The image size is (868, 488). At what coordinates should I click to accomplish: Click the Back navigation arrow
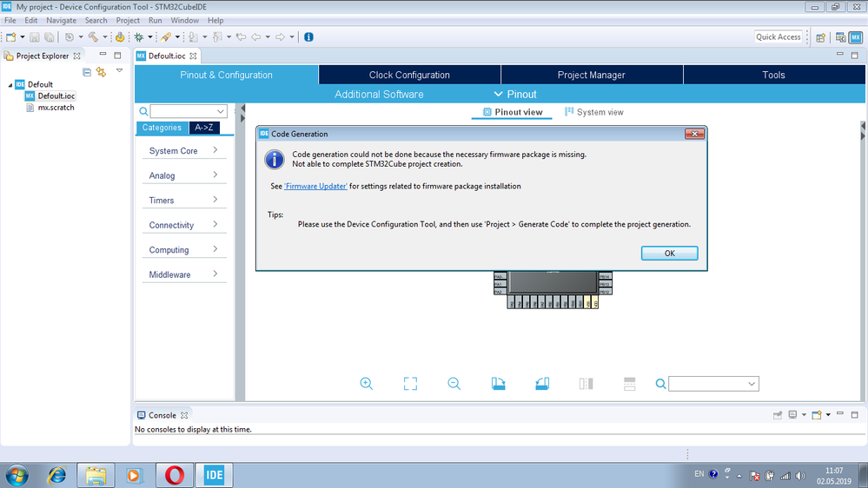click(255, 37)
